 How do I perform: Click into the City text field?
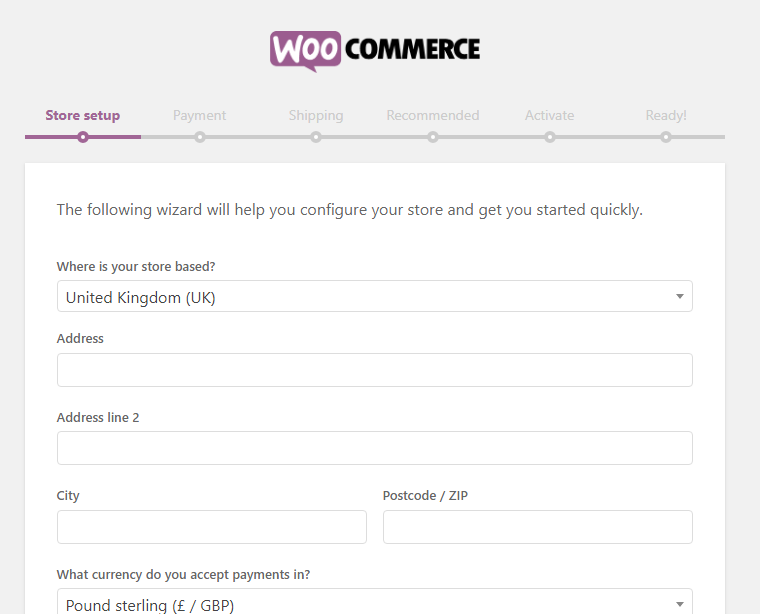point(212,527)
